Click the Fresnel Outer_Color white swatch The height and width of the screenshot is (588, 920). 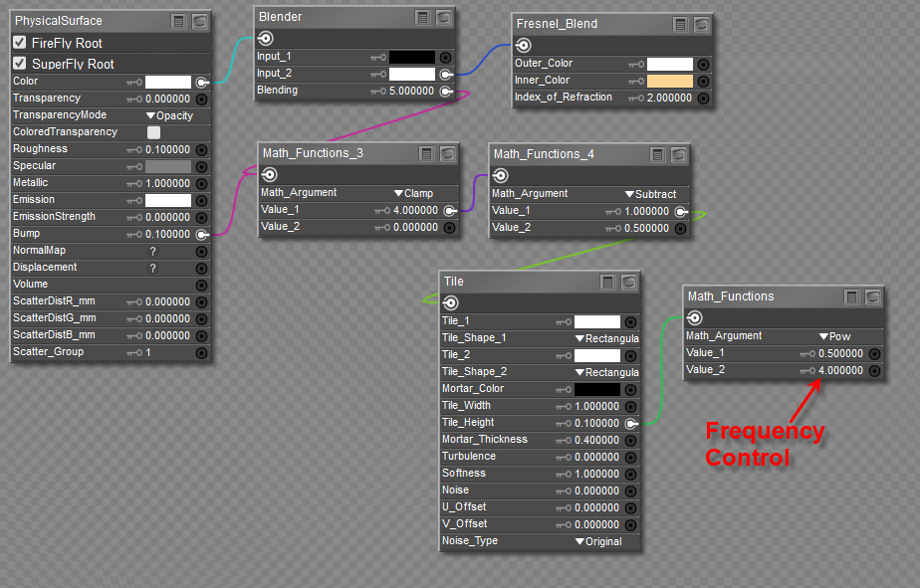670,64
